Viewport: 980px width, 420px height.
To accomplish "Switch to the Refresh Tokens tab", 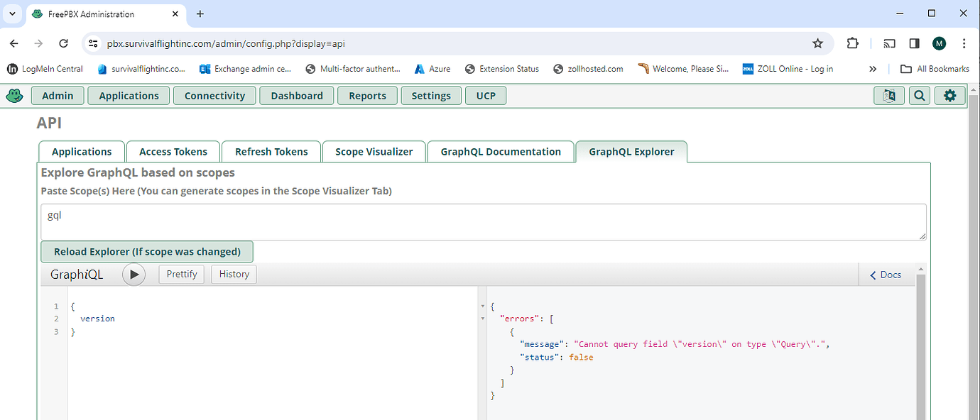I will (271, 152).
